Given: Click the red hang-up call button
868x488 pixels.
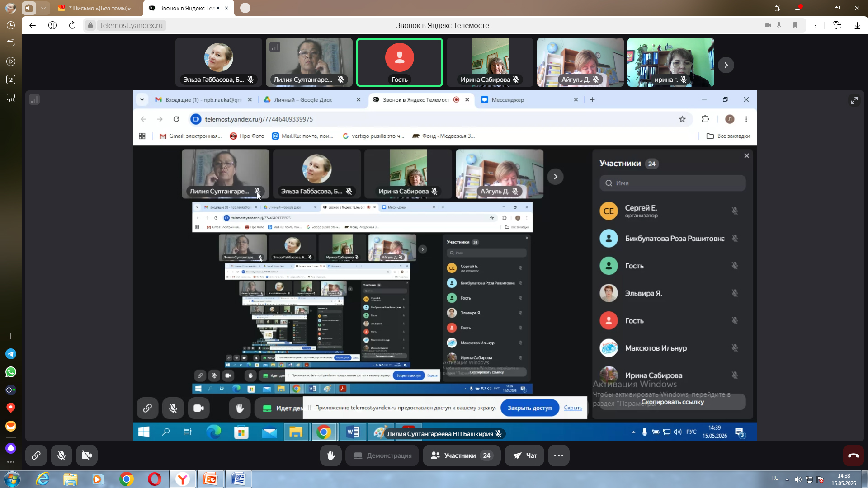Looking at the screenshot, I should pos(853,455).
